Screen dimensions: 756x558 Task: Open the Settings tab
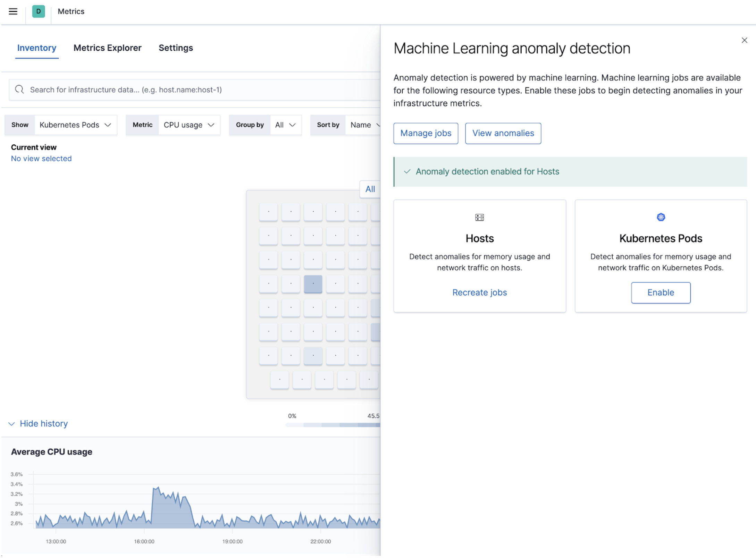[x=176, y=48]
